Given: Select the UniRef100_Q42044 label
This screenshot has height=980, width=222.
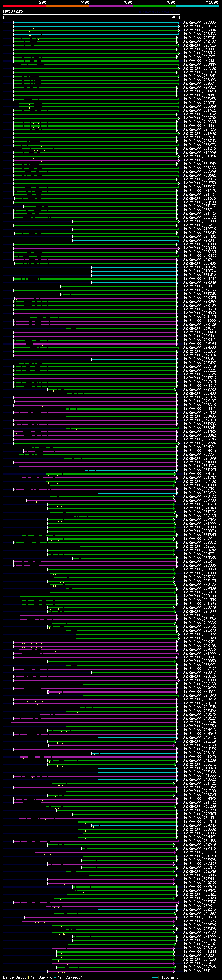Looking at the screenshot, I should pyautogui.click(x=199, y=259).
